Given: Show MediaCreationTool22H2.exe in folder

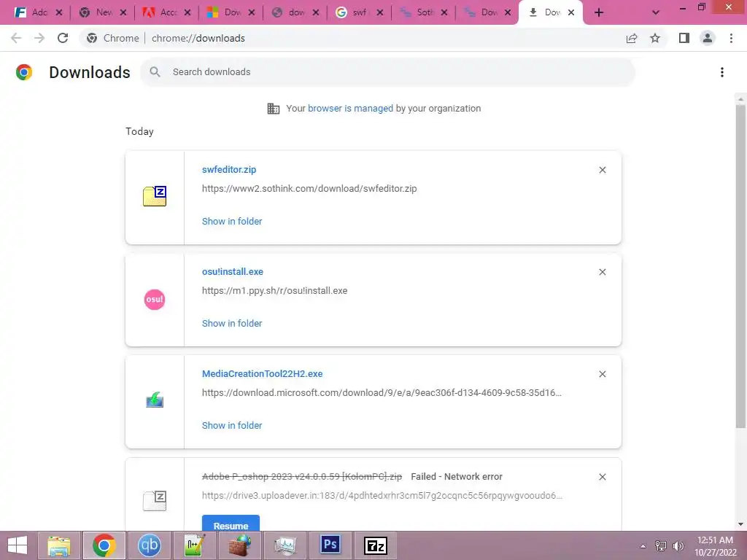Looking at the screenshot, I should (x=232, y=426).
